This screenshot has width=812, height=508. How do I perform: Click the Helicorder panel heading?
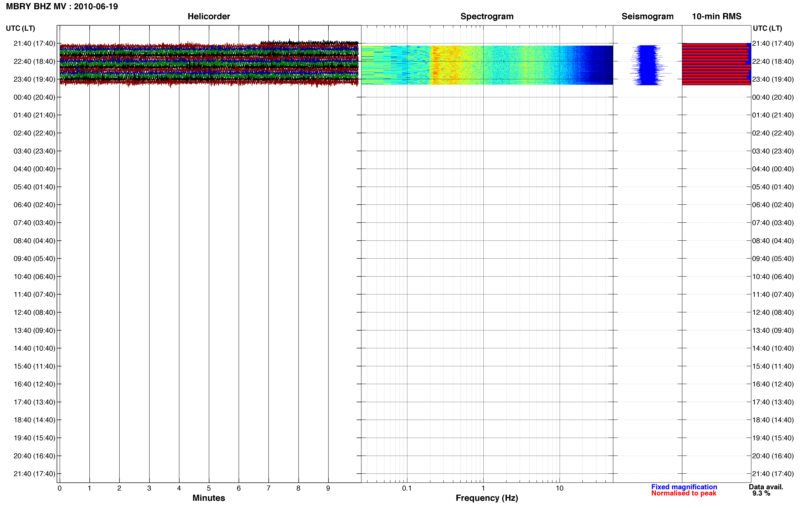(x=209, y=16)
